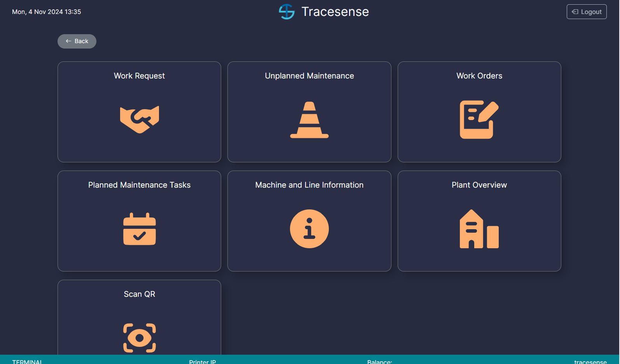Click the Plant Overview building icon
Image resolution: width=620 pixels, height=364 pixels.
click(479, 229)
